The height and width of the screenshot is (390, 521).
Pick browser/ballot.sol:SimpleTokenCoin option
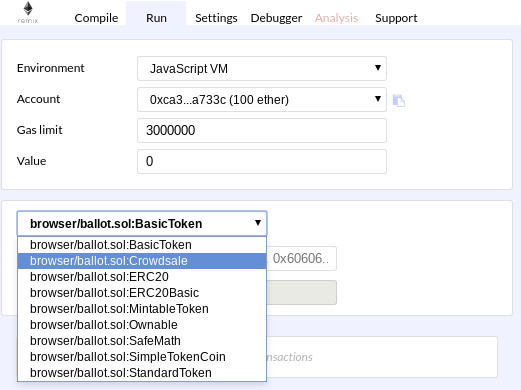pyautogui.click(x=142, y=357)
